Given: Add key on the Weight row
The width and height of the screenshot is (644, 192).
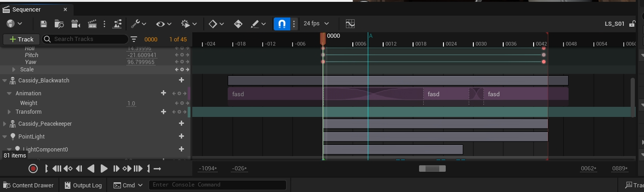Looking at the screenshot, I should (x=182, y=103).
